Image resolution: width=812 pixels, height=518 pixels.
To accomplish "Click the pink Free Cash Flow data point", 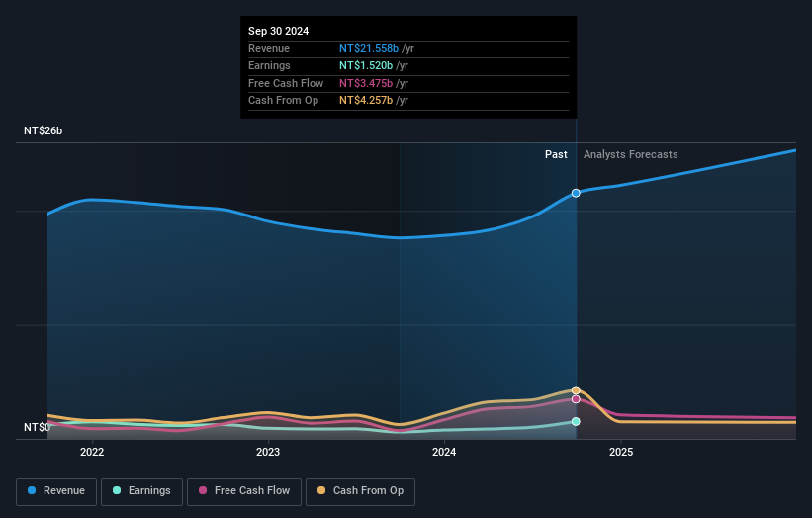I will click(x=576, y=399).
